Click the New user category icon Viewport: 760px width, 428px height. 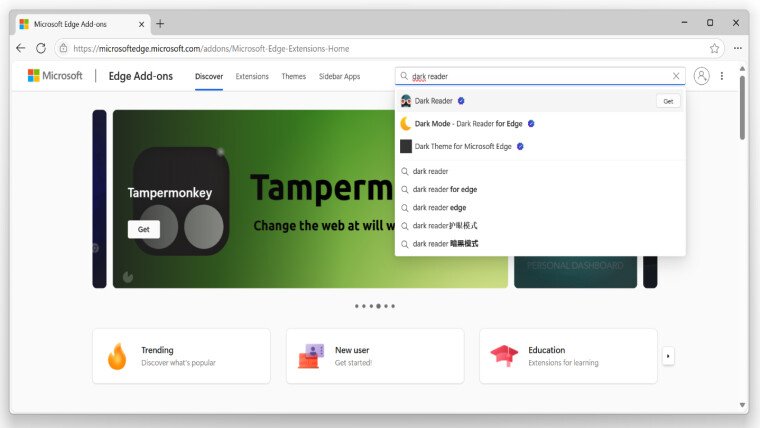coord(311,356)
